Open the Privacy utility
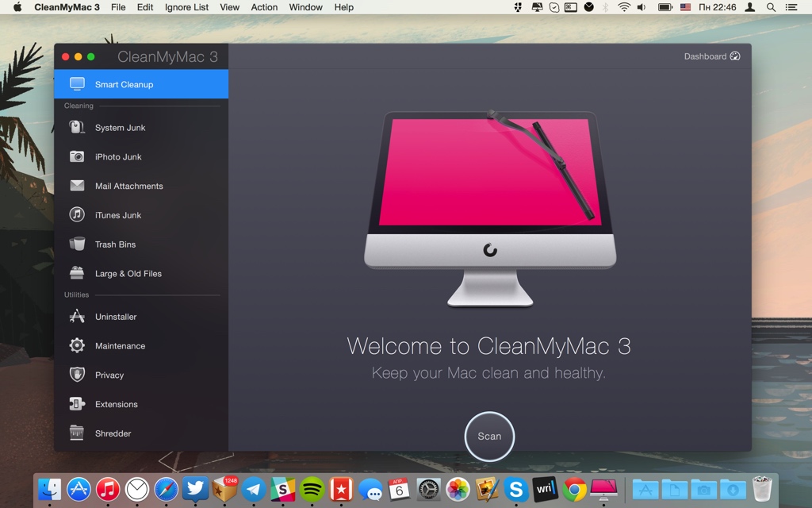The height and width of the screenshot is (508, 812). 109,375
